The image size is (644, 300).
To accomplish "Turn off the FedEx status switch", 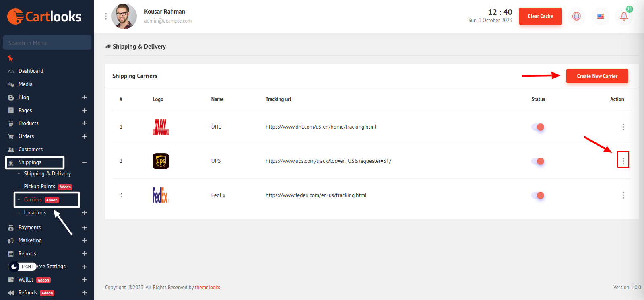I will pos(538,195).
